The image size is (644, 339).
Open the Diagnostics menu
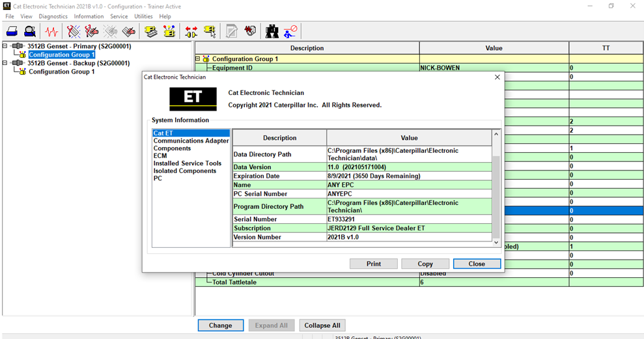[53, 16]
